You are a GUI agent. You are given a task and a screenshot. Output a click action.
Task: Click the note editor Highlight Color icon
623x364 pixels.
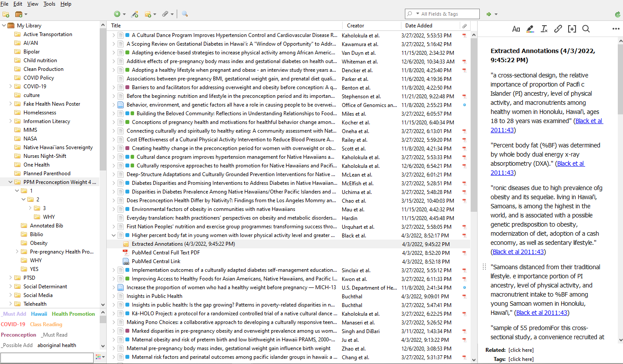530,29
